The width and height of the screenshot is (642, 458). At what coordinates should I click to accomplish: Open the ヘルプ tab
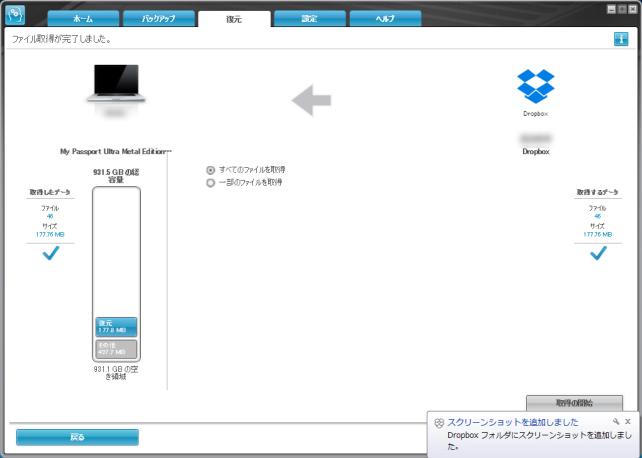point(385,19)
